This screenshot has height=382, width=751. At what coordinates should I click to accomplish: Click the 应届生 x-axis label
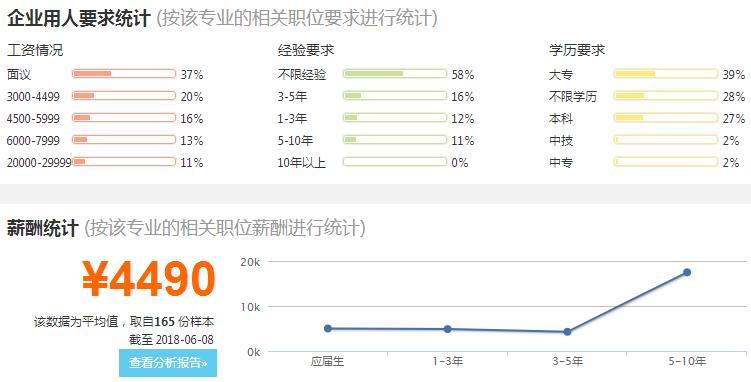(328, 361)
